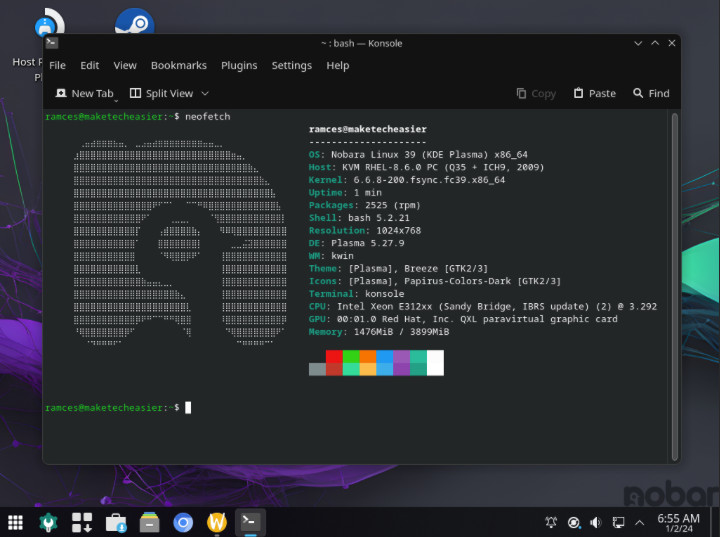
Task: Click the 'ramces@maketecheasier' neofetch header
Action: click(x=367, y=129)
